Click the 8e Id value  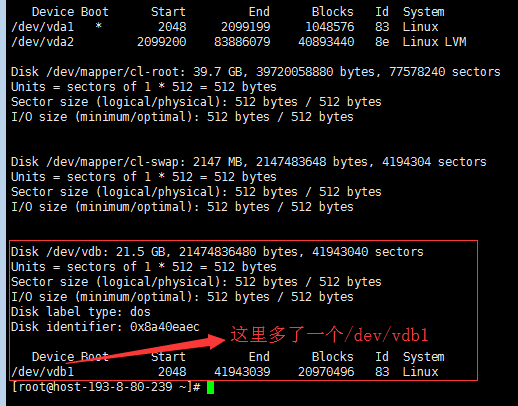click(382, 42)
